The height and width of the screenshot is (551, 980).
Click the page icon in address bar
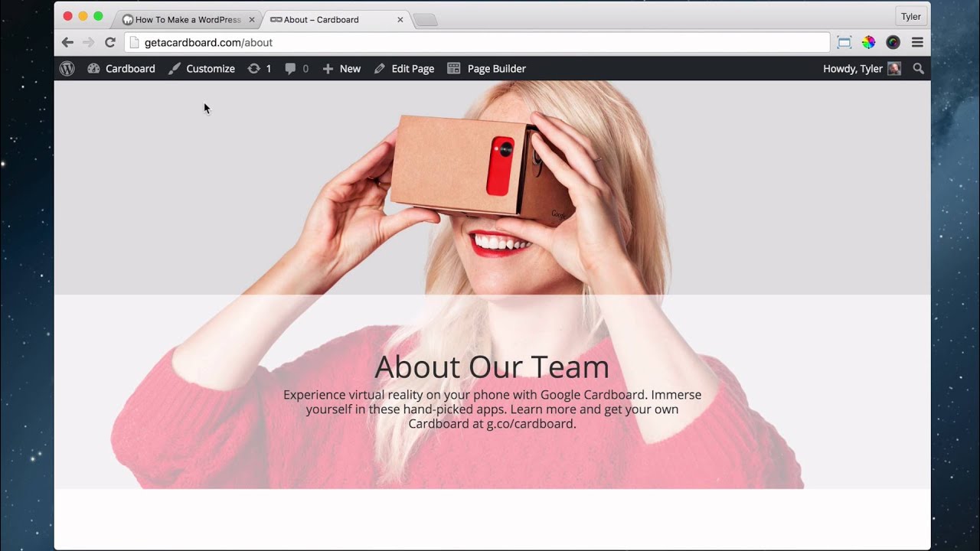coord(135,43)
